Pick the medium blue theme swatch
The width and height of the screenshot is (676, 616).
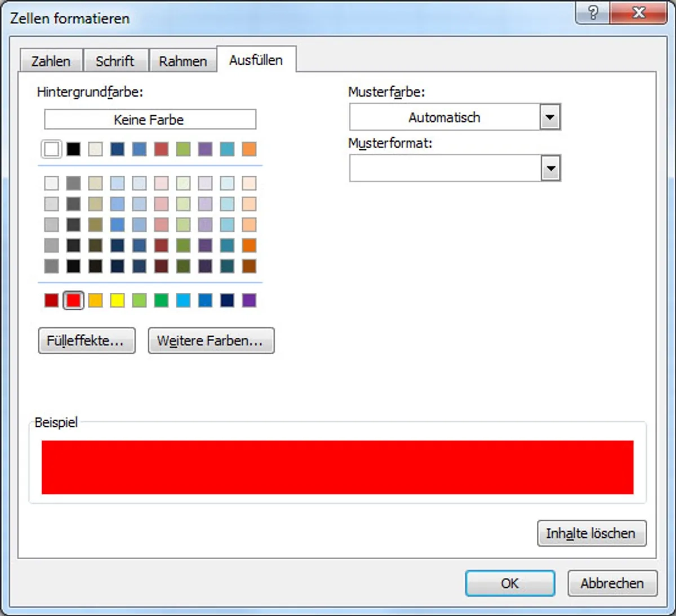click(139, 149)
